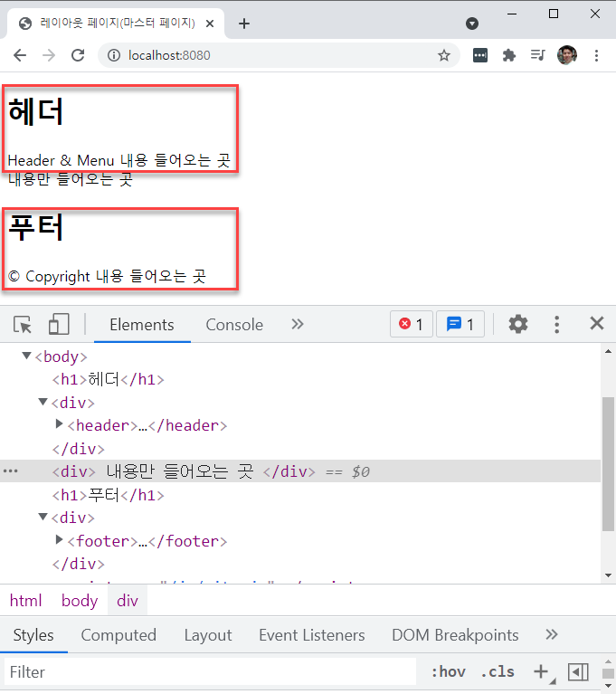Expand the footer element node
Viewport: 616px width, 694px height.
click(x=60, y=541)
